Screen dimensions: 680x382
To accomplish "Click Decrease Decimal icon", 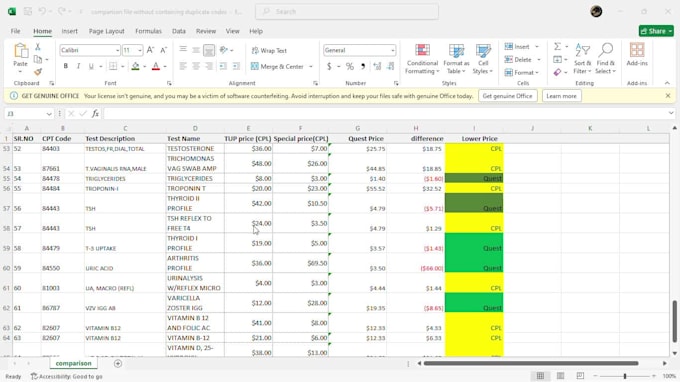I will tap(391, 66).
